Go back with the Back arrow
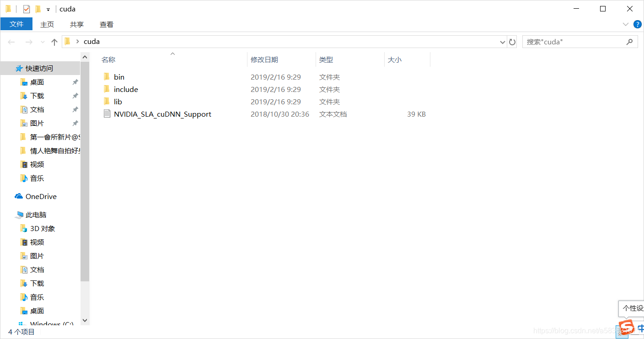This screenshot has width=644, height=339. click(x=11, y=42)
